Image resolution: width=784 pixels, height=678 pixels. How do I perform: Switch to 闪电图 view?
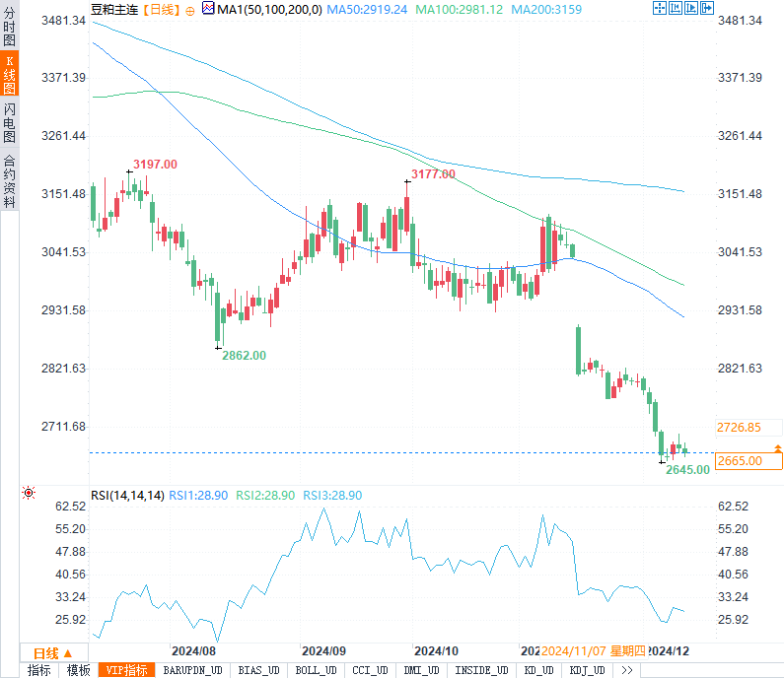(x=10, y=123)
